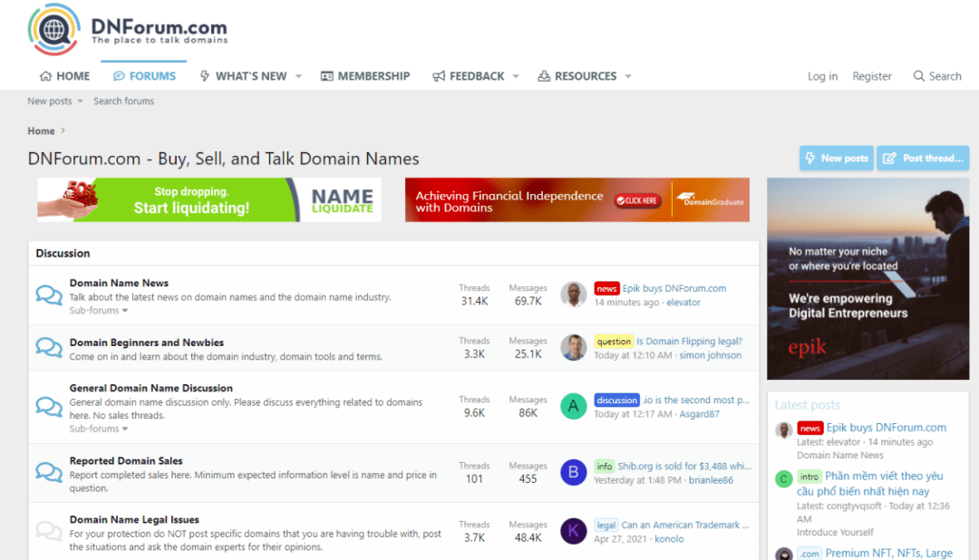The width and height of the screenshot is (979, 560).
Task: Open the Domain Name News forum title
Action: [x=119, y=283]
